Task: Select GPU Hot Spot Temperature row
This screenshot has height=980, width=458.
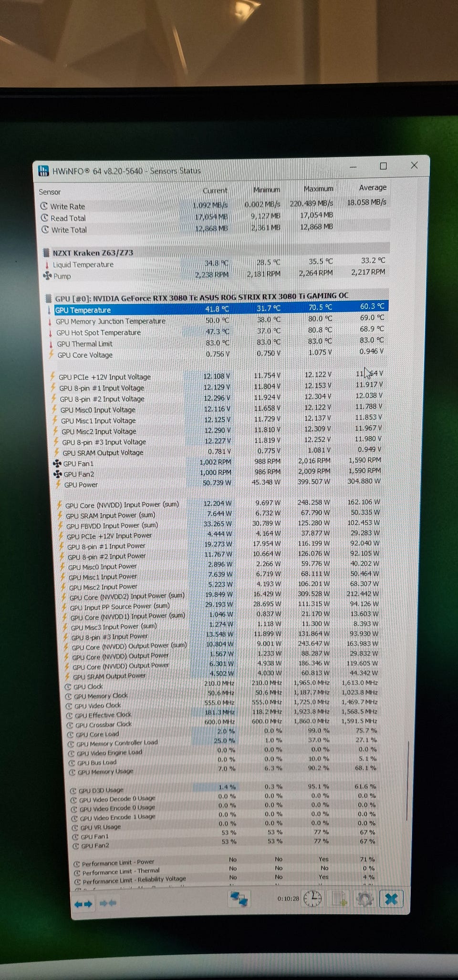Action: pos(219,331)
